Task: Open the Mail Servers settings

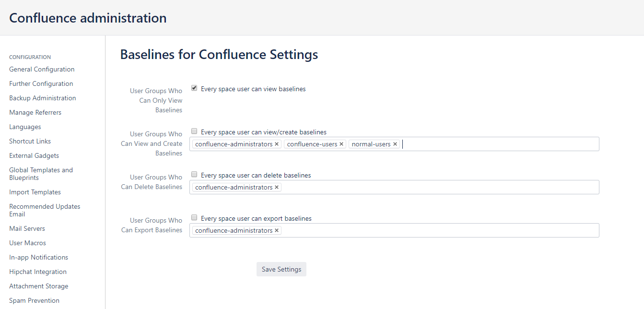Action: 27,228
